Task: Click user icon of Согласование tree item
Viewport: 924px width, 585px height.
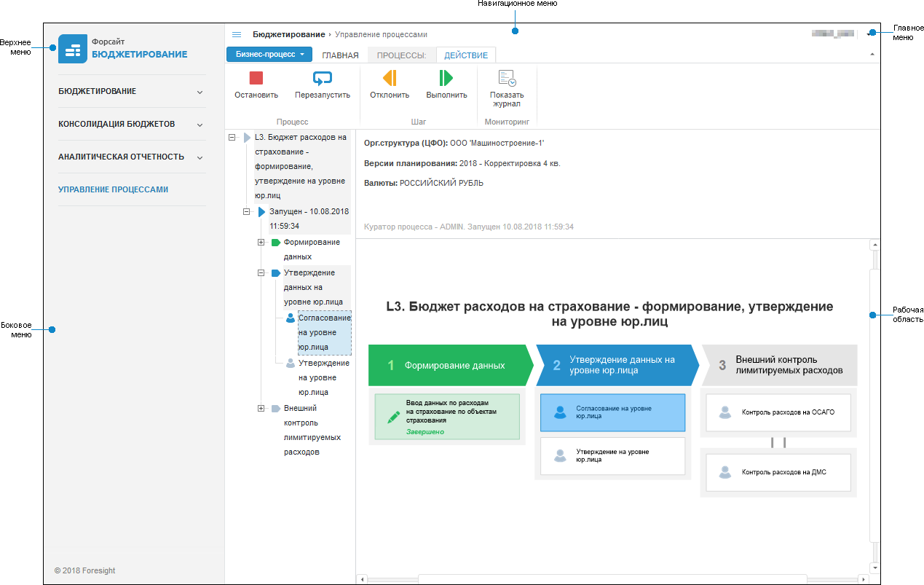Action: (x=291, y=318)
